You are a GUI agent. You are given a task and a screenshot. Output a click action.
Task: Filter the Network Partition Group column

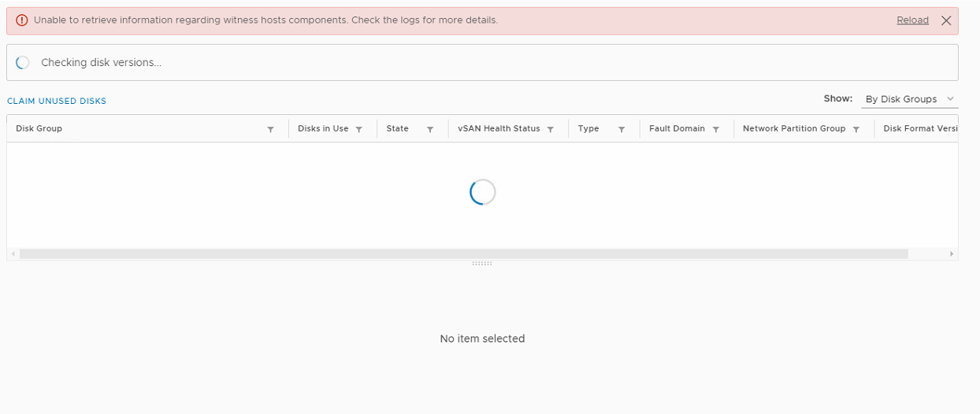(856, 129)
